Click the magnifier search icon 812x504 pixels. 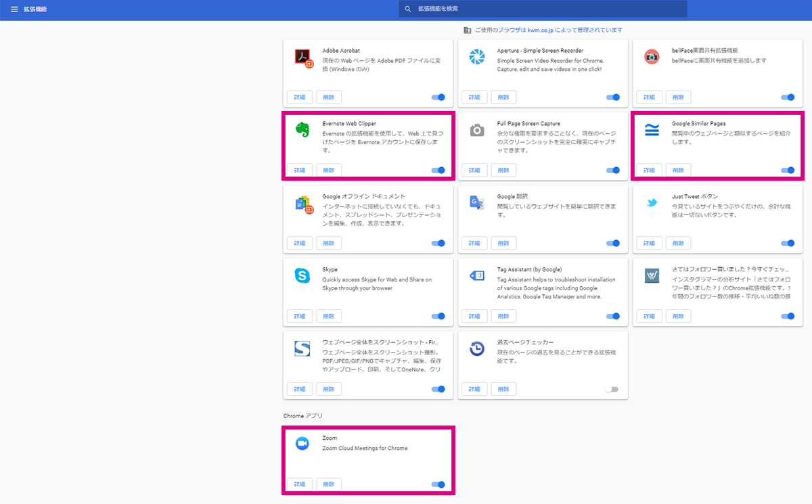point(407,9)
